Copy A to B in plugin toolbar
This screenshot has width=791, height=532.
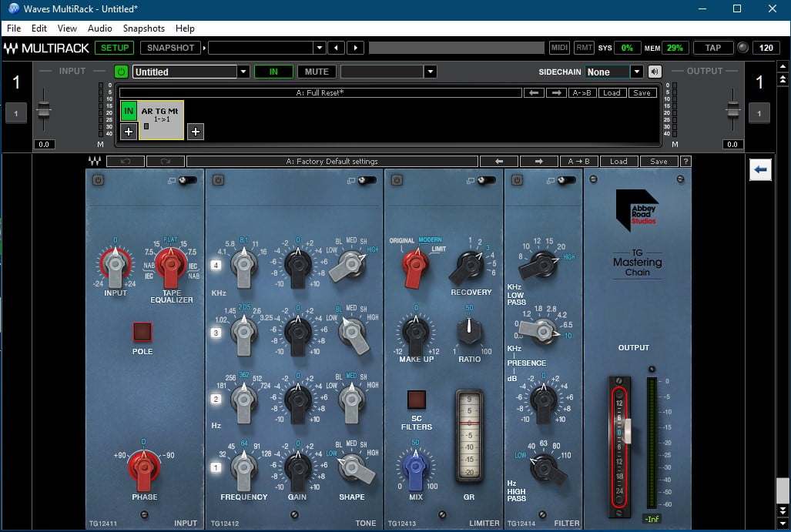coord(578,162)
